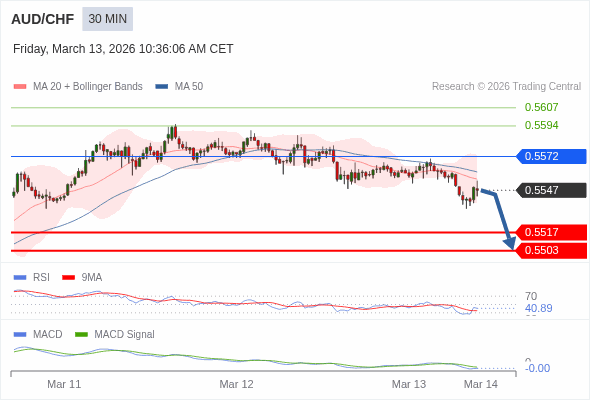
Task: Click the red 0.5503 support price tag
Action: click(551, 250)
